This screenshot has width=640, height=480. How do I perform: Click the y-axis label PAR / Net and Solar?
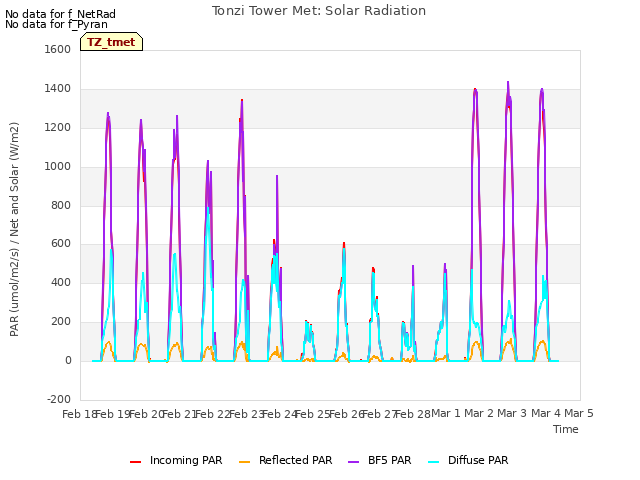tap(14, 229)
